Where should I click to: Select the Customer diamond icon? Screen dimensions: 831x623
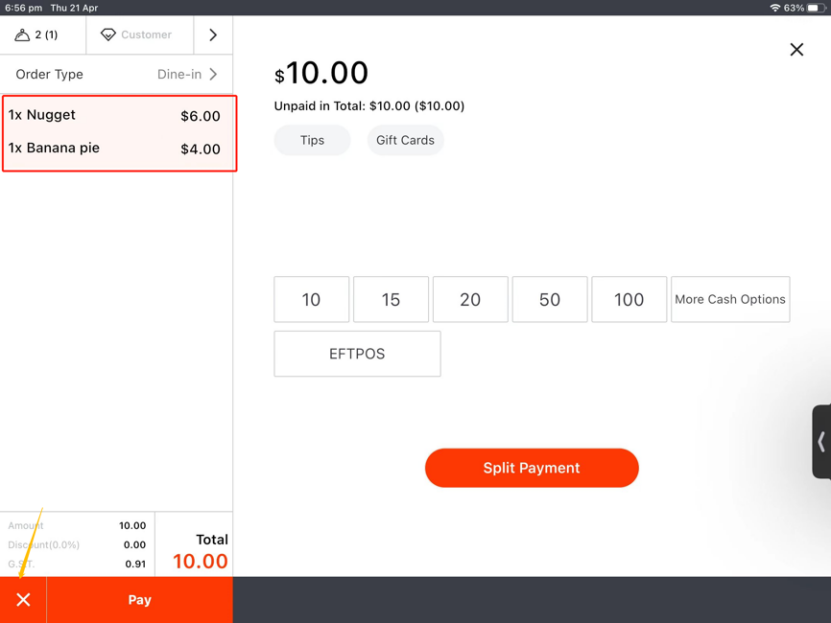click(108, 35)
